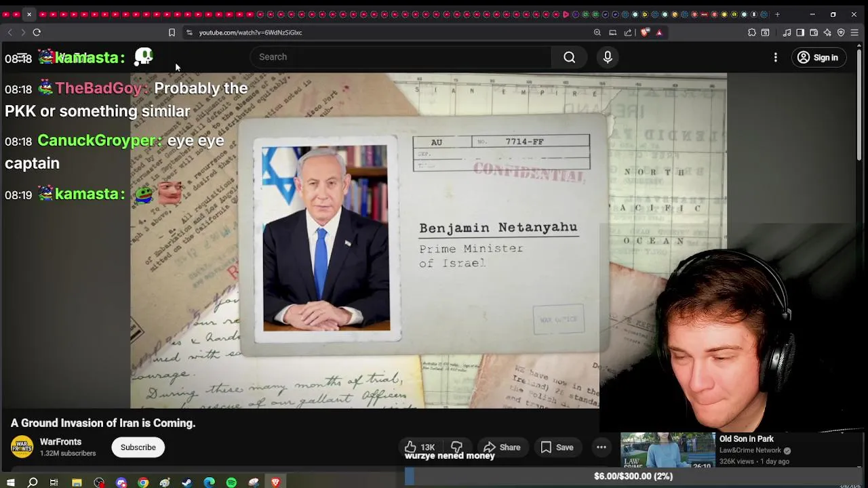Viewport: 868px width, 488px height.
Task: Open the Leo AI sparkle icon
Action: [x=827, y=32]
